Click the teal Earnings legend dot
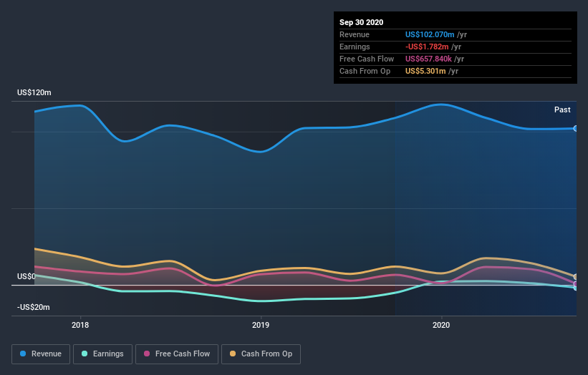Screen dimensions: 588x375 [x=85, y=354]
